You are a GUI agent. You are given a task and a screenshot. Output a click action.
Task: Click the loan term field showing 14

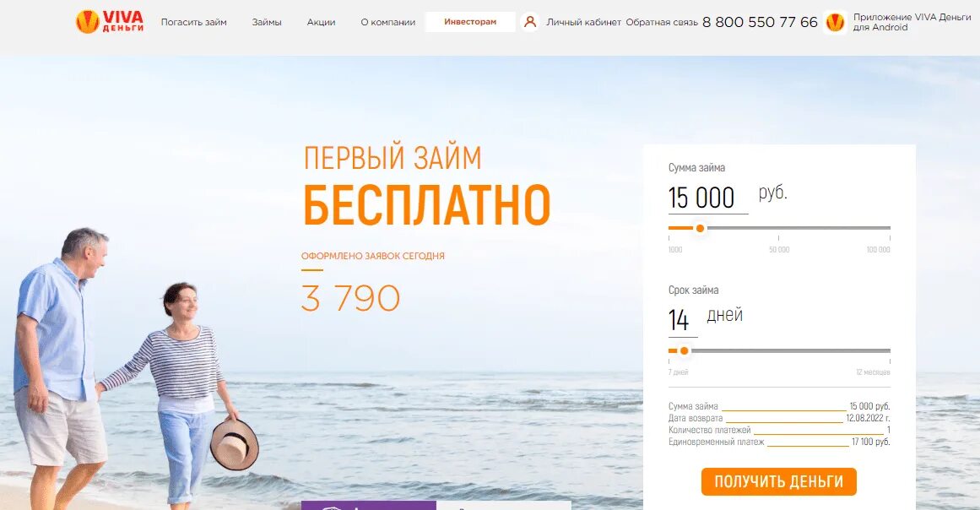(x=683, y=321)
